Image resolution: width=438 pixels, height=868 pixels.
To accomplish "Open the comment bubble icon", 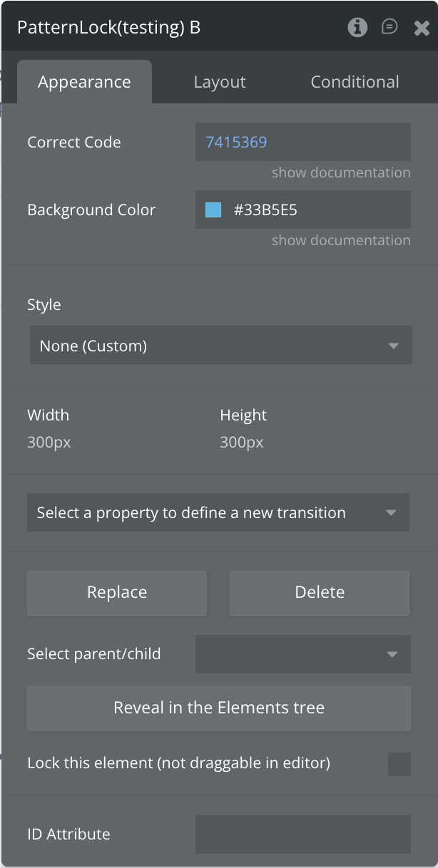I will click(389, 28).
